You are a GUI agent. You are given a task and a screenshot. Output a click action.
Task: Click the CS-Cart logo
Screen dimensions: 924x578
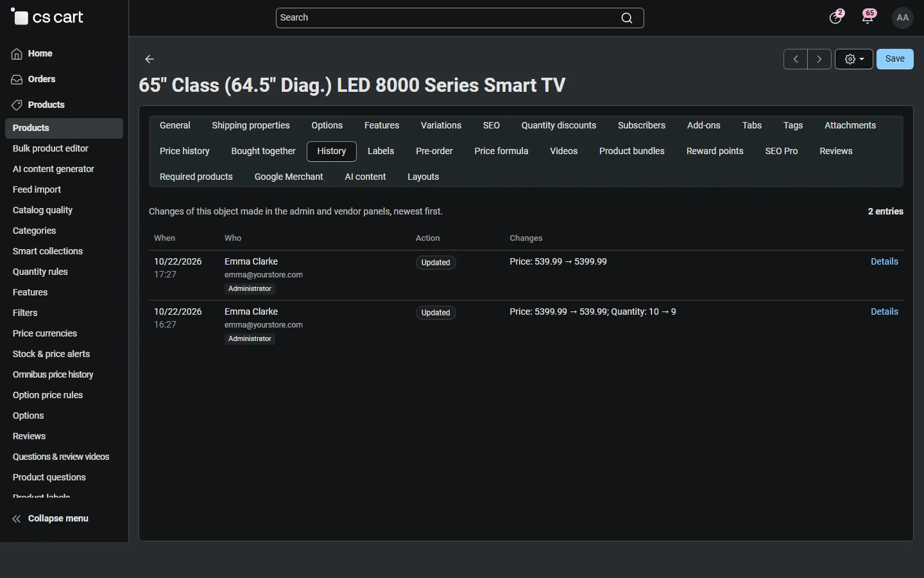(47, 17)
